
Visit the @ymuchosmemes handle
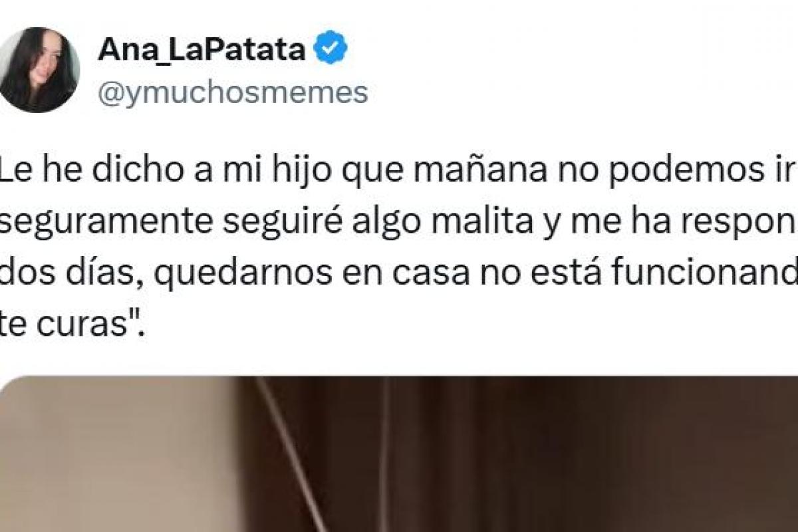233,93
